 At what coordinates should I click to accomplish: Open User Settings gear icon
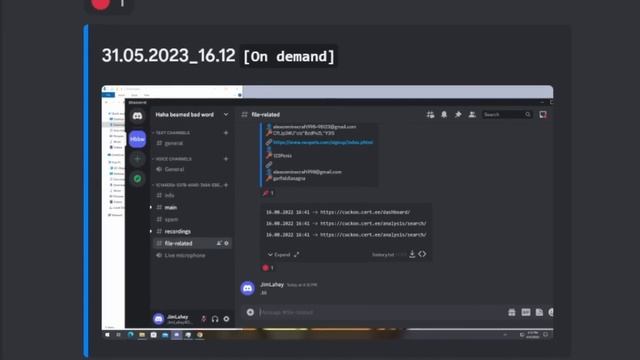(226, 319)
